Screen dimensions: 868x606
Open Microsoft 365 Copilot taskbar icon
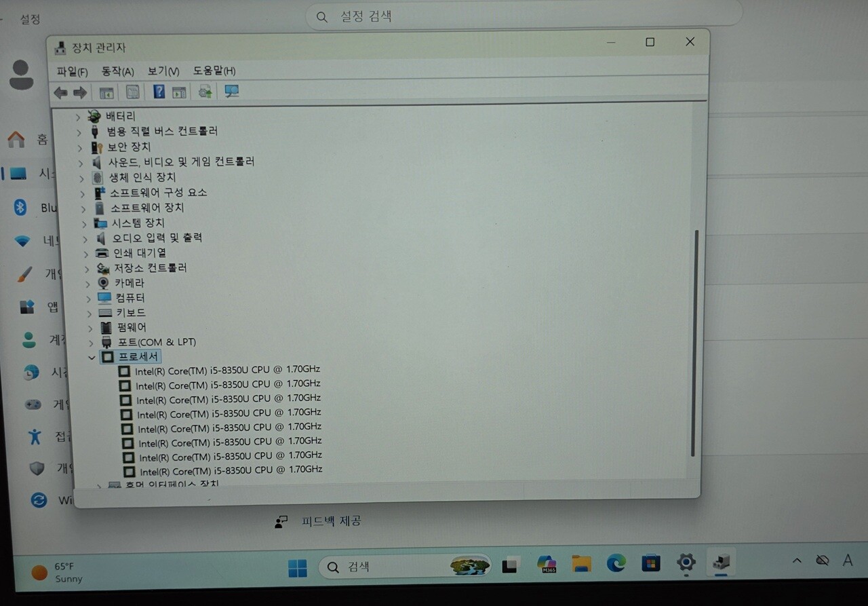[x=546, y=564]
